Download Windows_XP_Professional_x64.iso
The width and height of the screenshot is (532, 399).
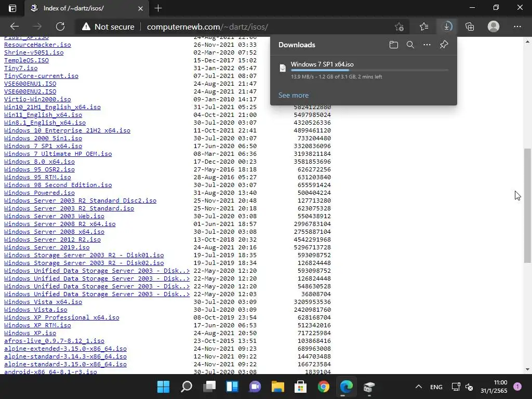point(62,317)
